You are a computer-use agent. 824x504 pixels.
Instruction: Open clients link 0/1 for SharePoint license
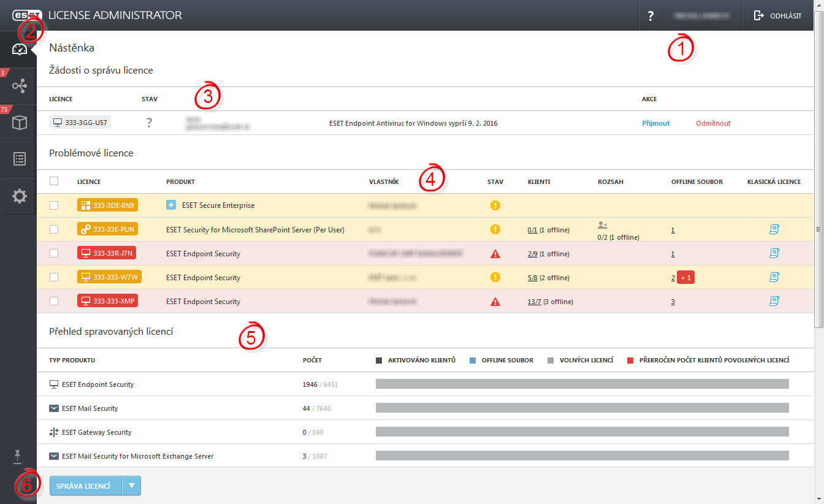click(532, 230)
